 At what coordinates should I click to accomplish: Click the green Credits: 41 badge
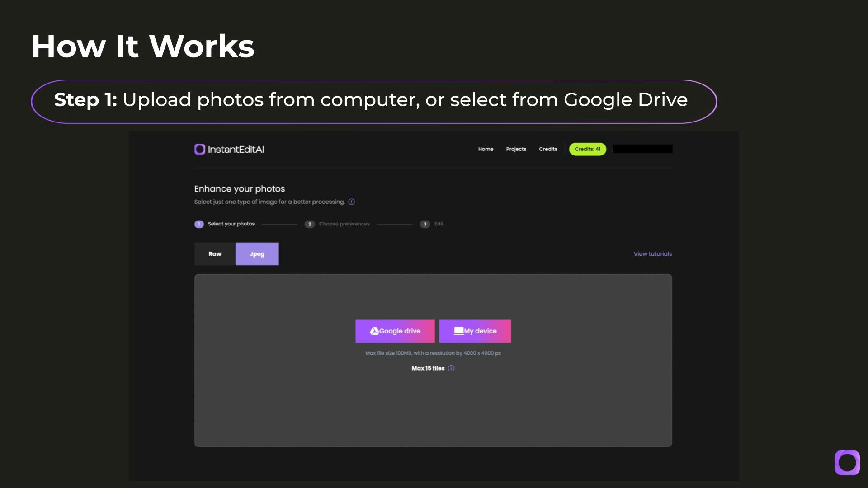coord(587,149)
